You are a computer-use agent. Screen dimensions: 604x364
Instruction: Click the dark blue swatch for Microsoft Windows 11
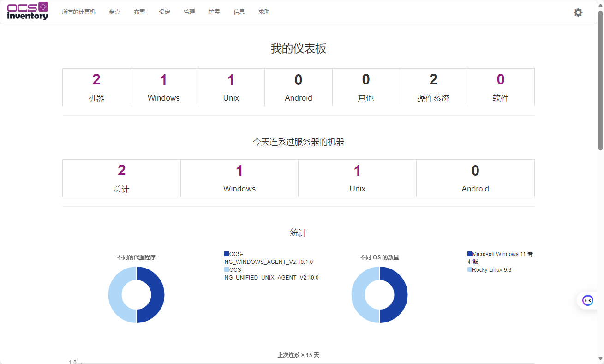tap(470, 254)
